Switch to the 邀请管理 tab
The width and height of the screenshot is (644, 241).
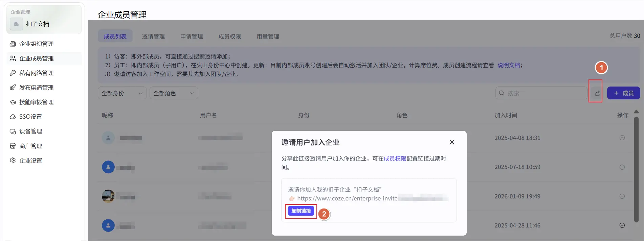153,36
